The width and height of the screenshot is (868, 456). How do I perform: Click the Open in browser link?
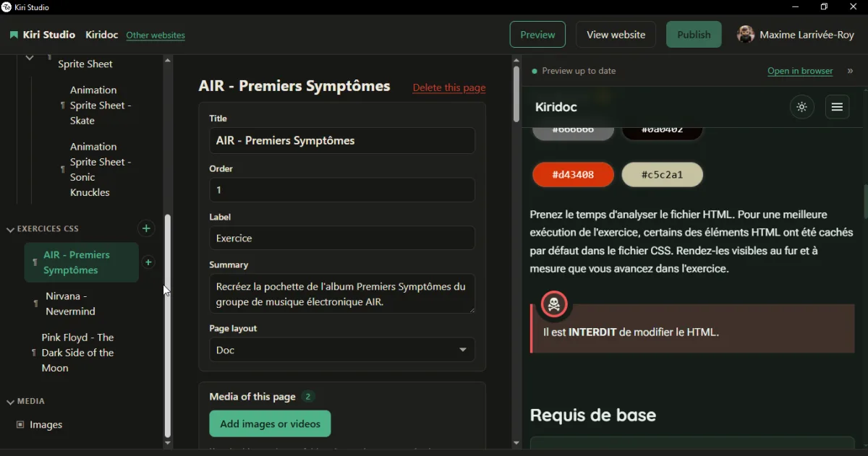click(800, 71)
